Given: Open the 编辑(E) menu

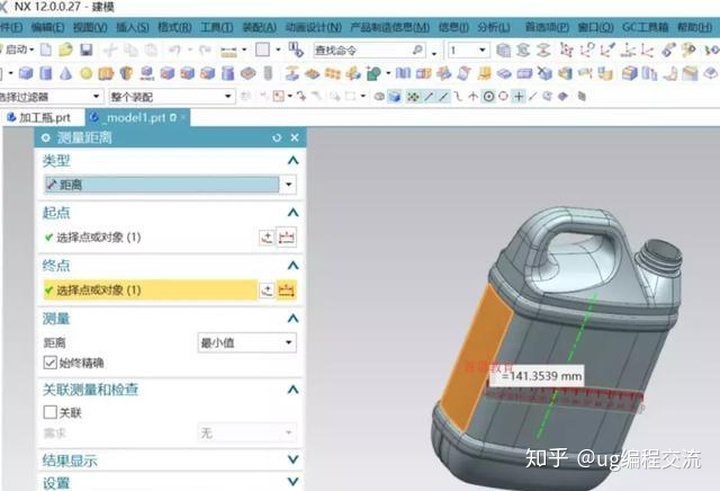Looking at the screenshot, I should click(47, 28).
